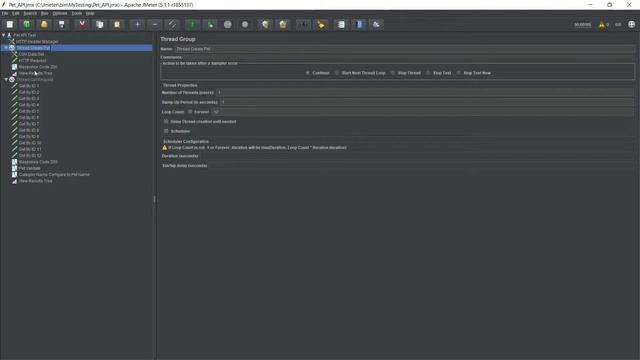Select the Pet API Test plan node
Screen dimensions: 640x360
click(25, 35)
